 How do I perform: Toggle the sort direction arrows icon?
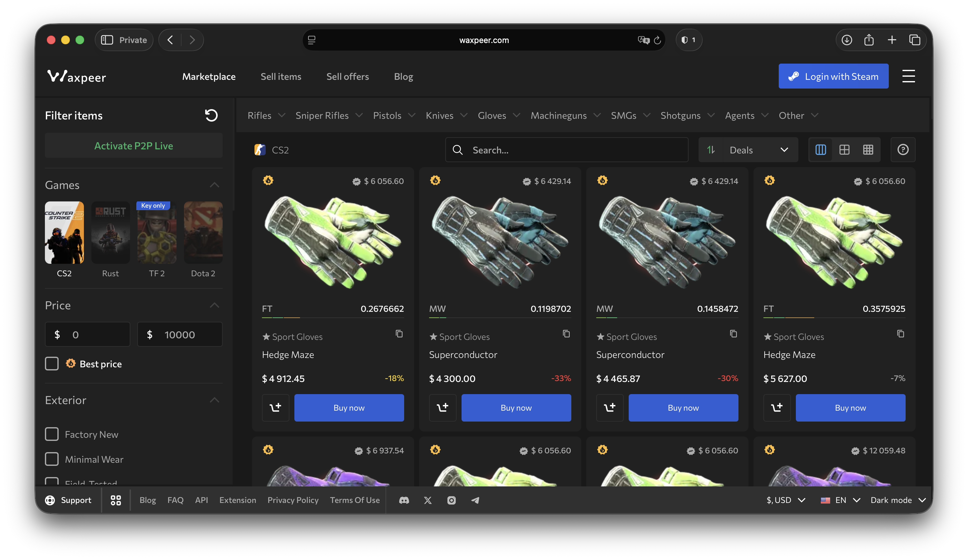click(711, 150)
